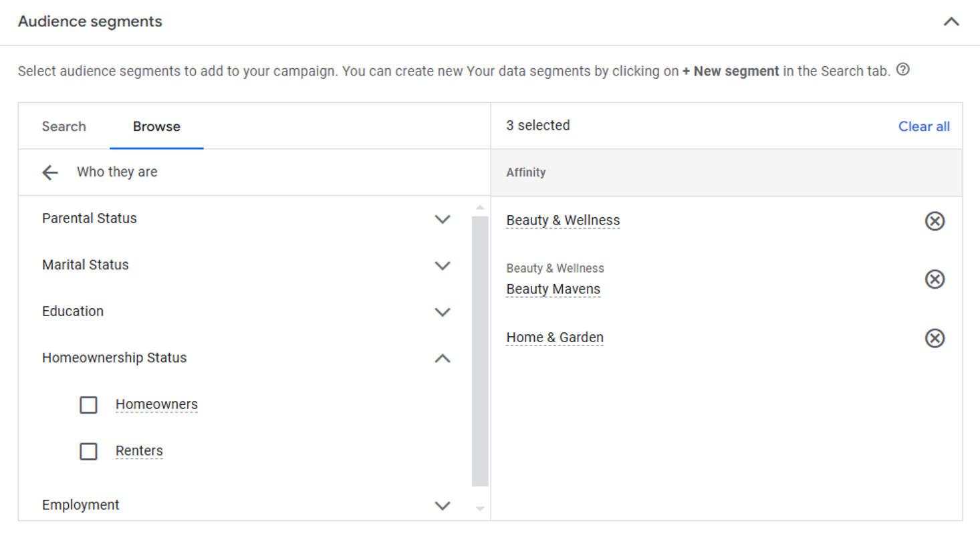Click the category list scrollbar thumb

point(479,351)
